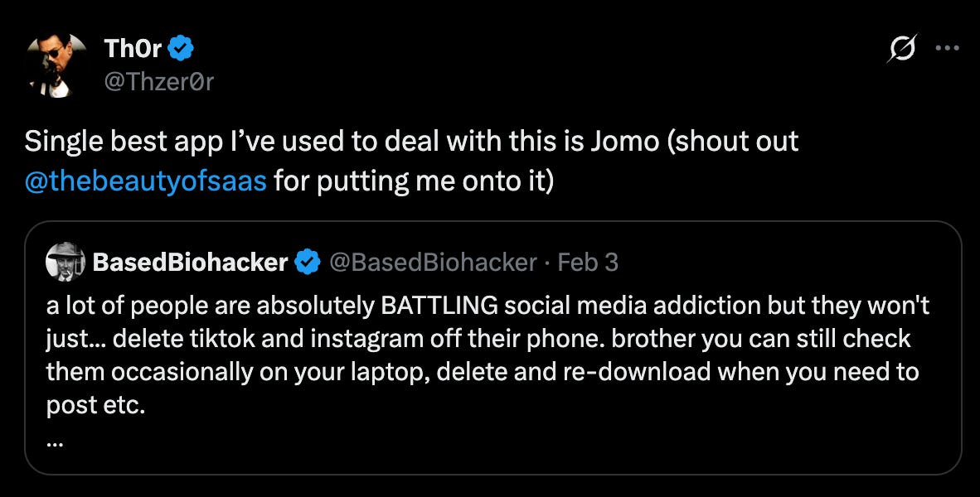Open the @Thzer0r handle link
This screenshot has width=980, height=497.
(x=158, y=81)
